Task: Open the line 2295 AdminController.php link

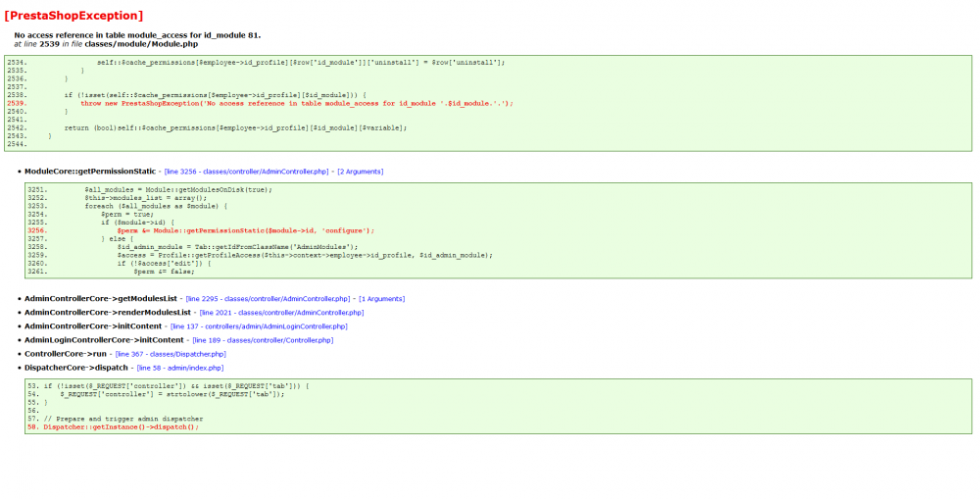Action: 269,299
